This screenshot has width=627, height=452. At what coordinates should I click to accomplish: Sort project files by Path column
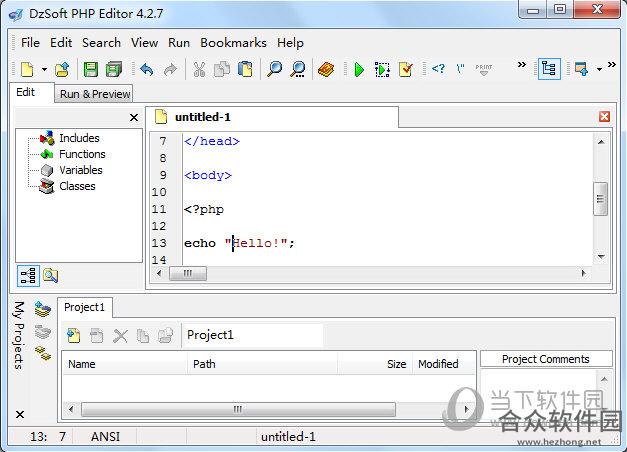262,364
